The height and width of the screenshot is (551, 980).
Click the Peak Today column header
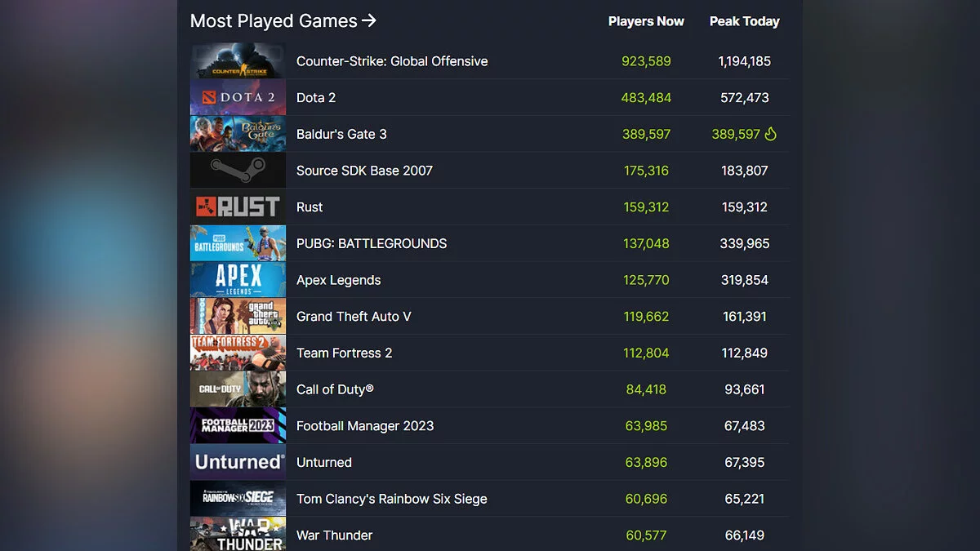tap(744, 21)
